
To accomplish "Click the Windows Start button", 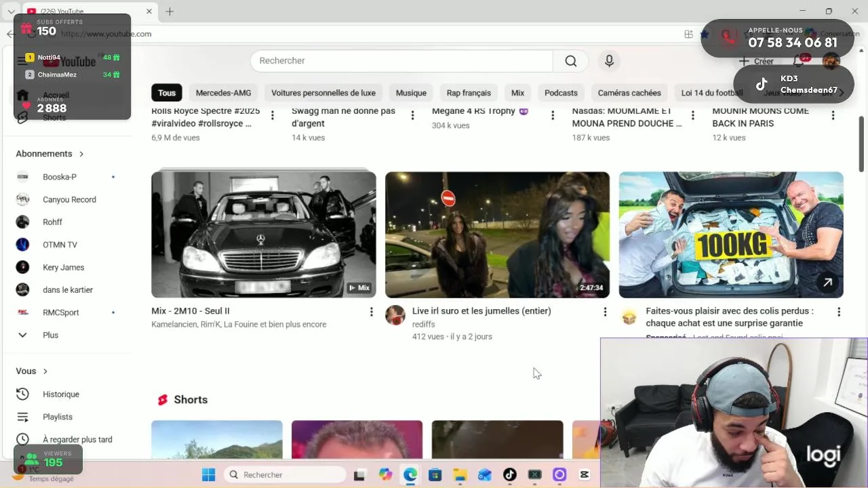I will (x=208, y=474).
